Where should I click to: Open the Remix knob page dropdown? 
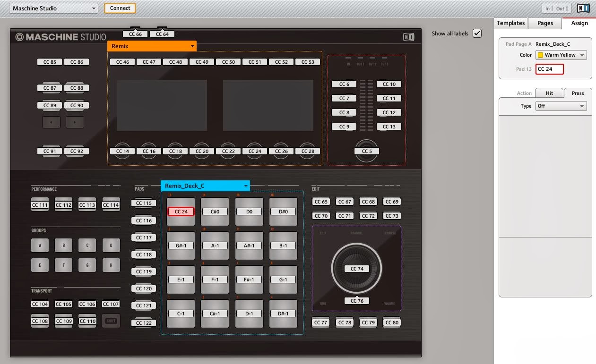click(152, 46)
